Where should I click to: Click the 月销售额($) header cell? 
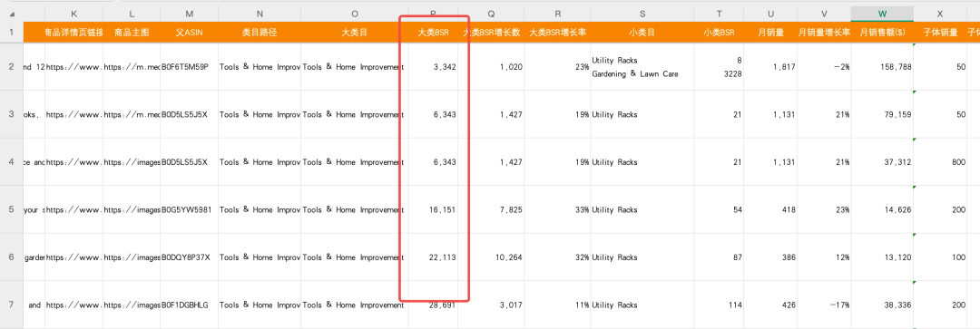pos(882,33)
